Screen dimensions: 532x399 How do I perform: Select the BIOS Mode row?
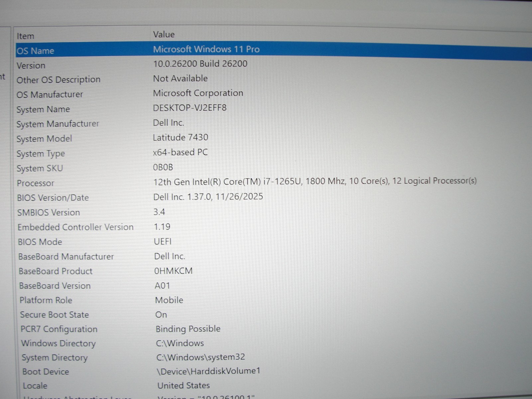click(x=40, y=242)
